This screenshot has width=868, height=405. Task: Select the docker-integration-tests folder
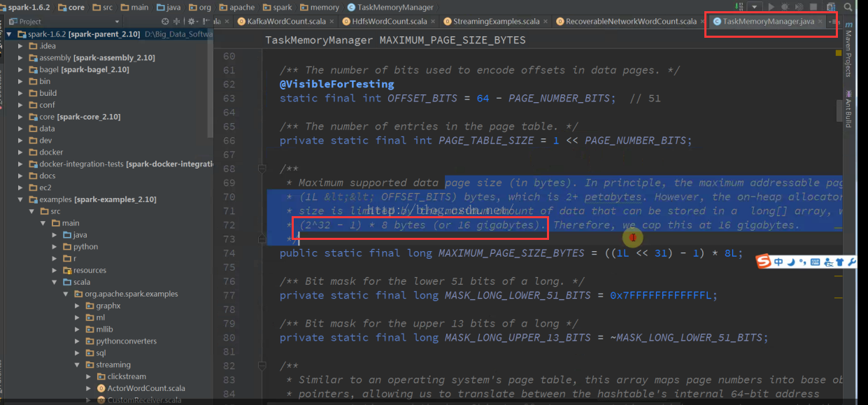click(x=120, y=164)
